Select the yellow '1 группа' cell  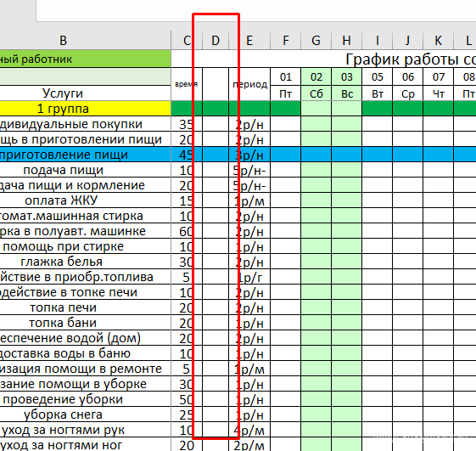coord(63,109)
